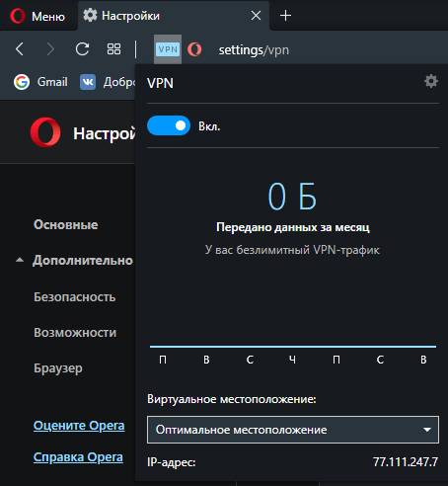Image resolution: width=448 pixels, height=486 pixels.
Task: Collapse the Дополнительно section
Action: tap(74, 260)
